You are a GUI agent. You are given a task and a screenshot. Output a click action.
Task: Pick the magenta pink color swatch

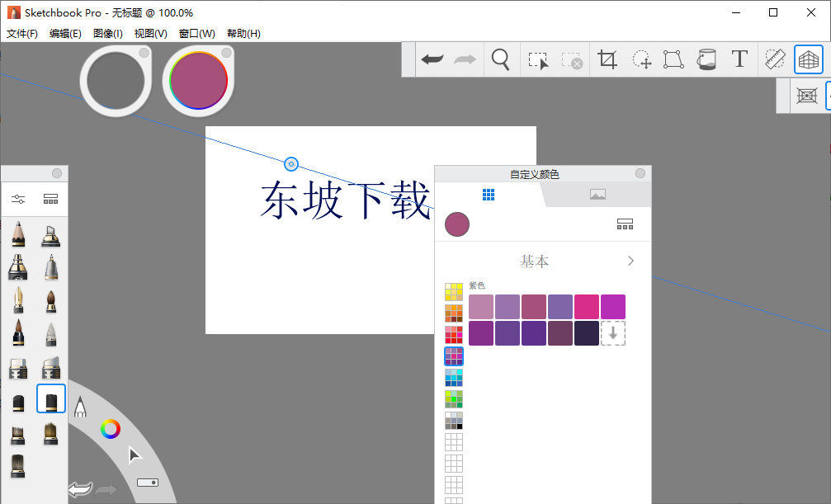tap(587, 307)
